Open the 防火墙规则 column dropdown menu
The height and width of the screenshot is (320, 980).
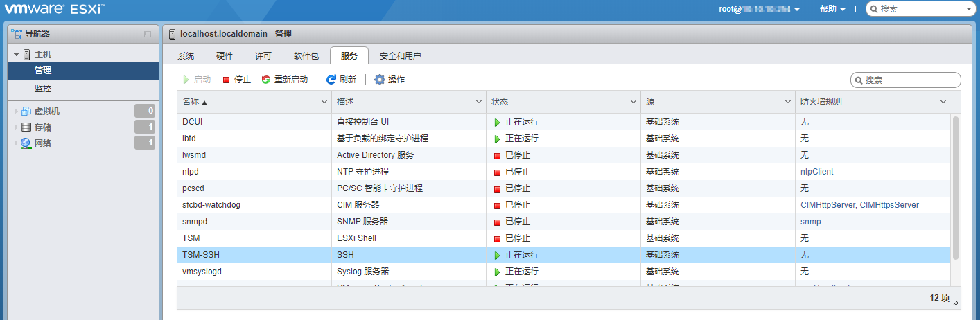point(943,102)
